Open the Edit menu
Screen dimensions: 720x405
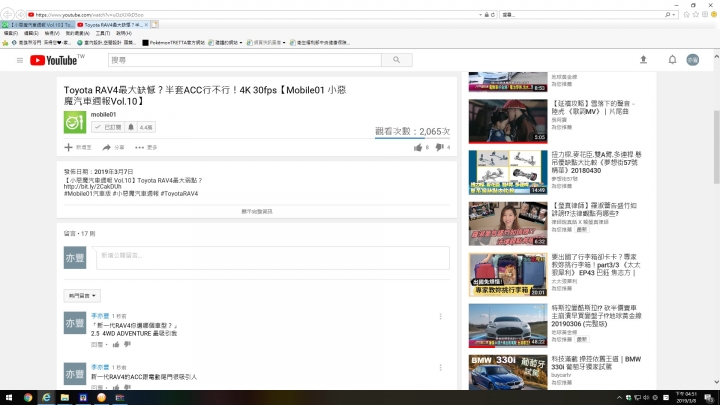pyautogui.click(x=31, y=34)
